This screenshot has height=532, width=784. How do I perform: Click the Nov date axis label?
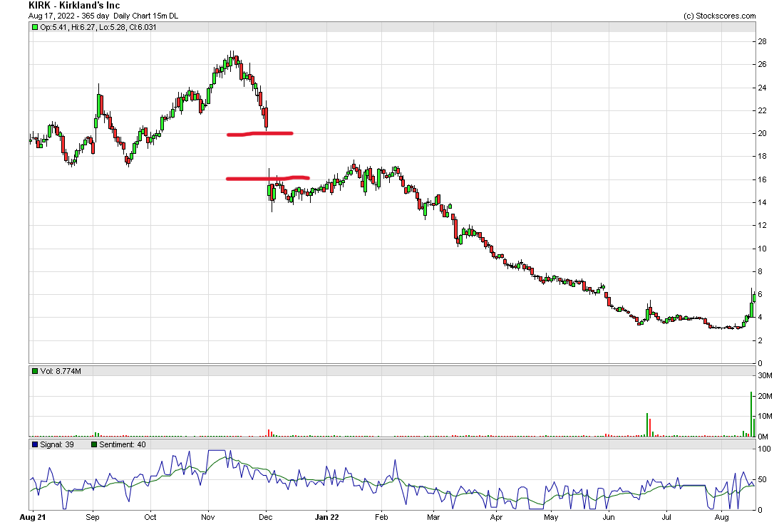(x=208, y=518)
